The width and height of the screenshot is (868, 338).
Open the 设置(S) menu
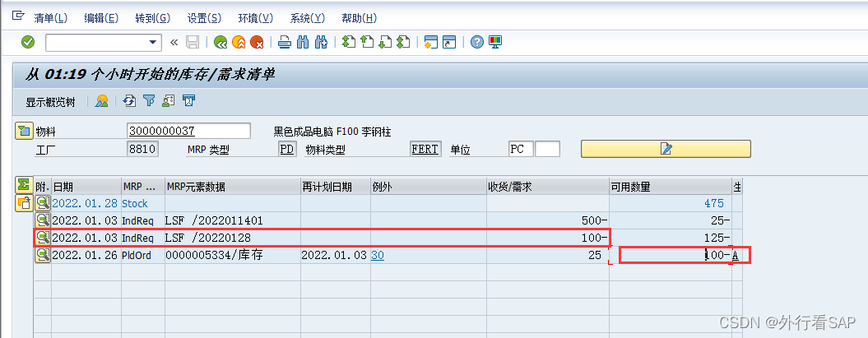point(204,18)
